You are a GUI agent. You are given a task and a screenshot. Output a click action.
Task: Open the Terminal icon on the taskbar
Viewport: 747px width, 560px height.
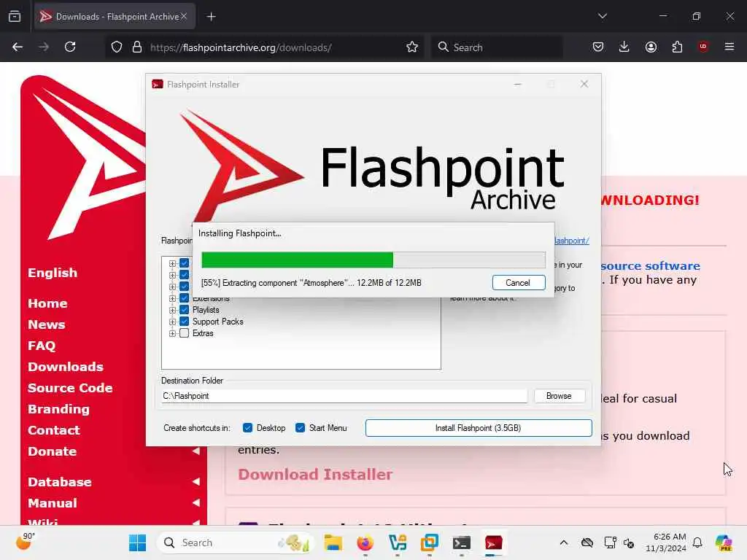pyautogui.click(x=461, y=542)
